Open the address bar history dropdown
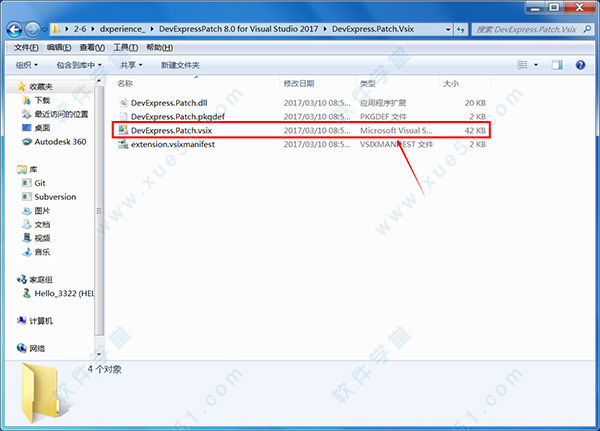The image size is (600, 431). tap(448, 29)
